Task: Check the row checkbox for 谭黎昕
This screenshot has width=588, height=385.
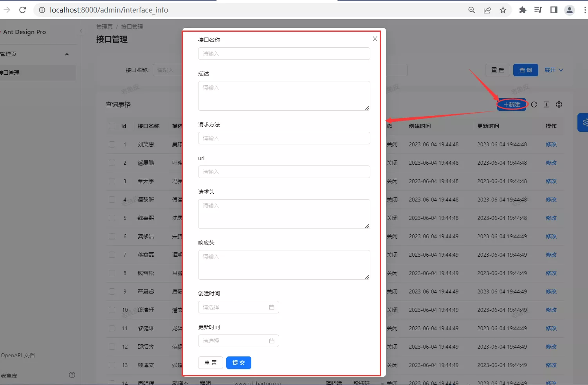Action: 112,200
